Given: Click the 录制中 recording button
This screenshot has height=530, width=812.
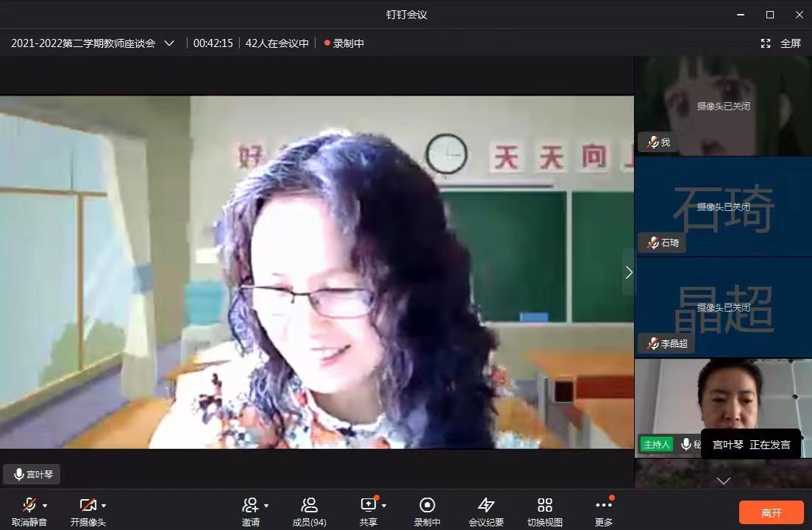Looking at the screenshot, I should pyautogui.click(x=427, y=505).
